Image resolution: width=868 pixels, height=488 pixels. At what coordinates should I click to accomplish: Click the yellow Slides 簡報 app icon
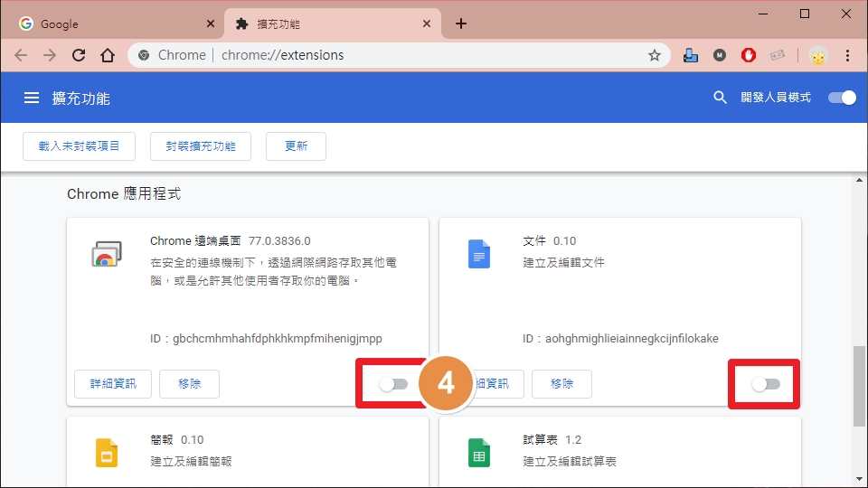click(107, 453)
